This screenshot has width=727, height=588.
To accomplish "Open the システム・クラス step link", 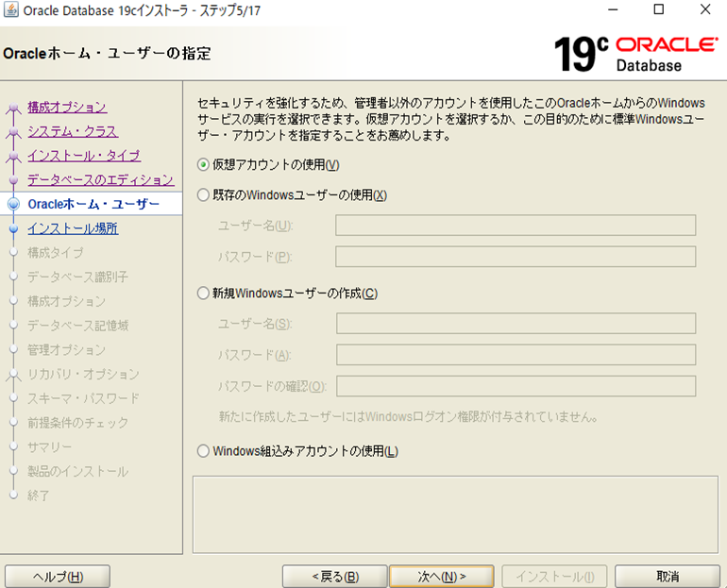I will (73, 131).
